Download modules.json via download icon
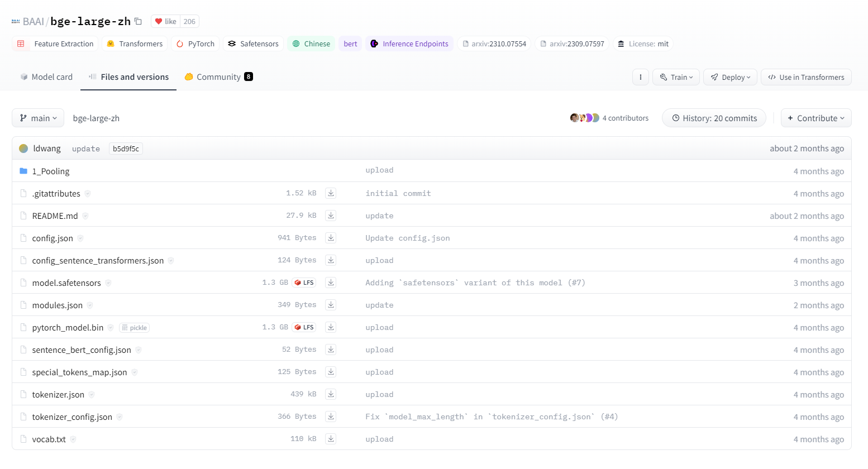The width and height of the screenshot is (868, 469). click(x=331, y=305)
